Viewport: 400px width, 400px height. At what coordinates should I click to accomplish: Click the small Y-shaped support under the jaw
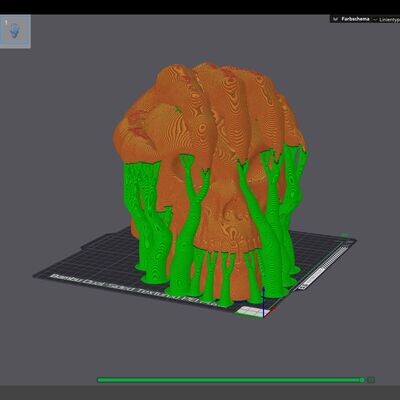[x=227, y=278]
